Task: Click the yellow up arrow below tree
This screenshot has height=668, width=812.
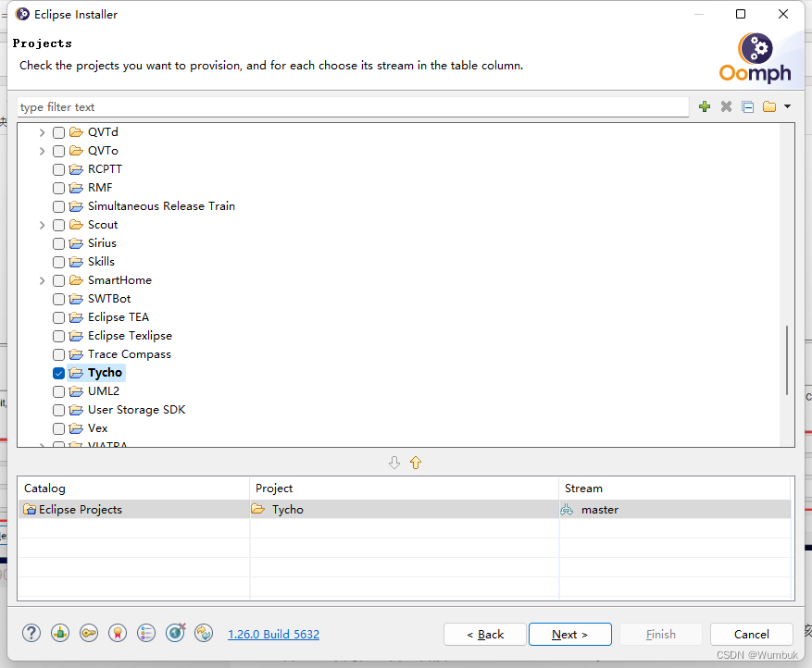Action: [416, 463]
